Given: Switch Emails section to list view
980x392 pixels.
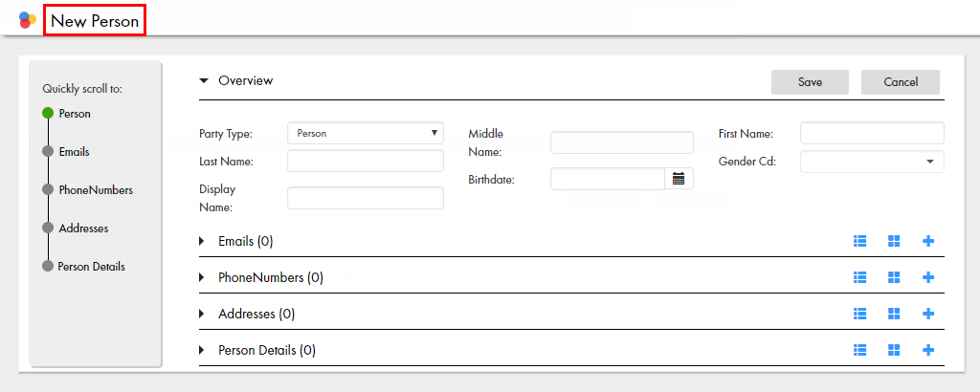Looking at the screenshot, I should 860,241.
